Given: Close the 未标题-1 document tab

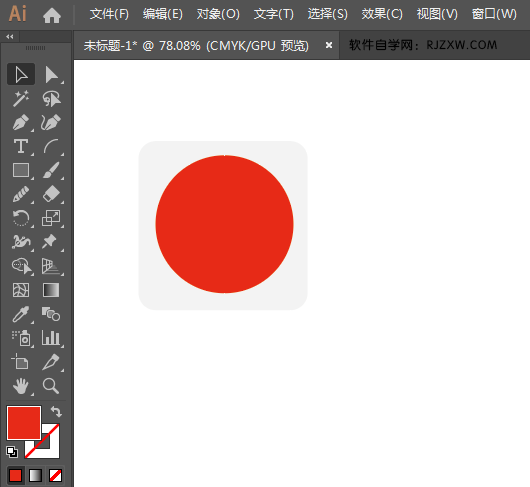Looking at the screenshot, I should pos(329,45).
